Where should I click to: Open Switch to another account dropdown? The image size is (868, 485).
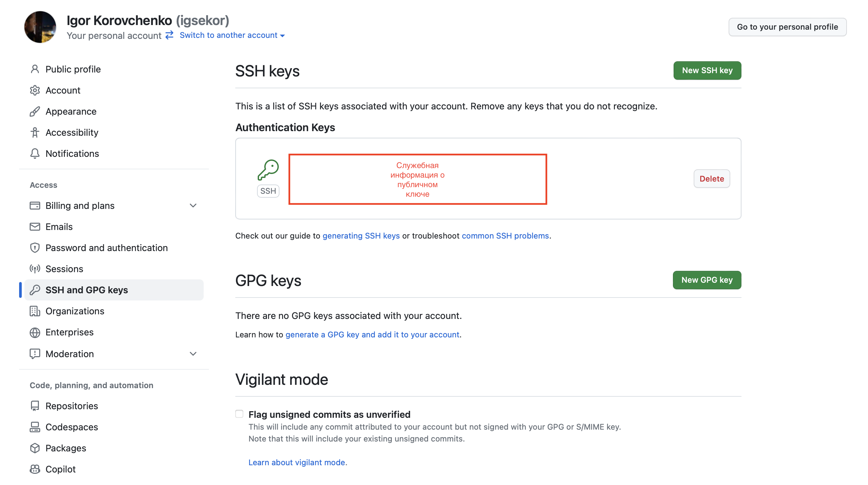(232, 35)
